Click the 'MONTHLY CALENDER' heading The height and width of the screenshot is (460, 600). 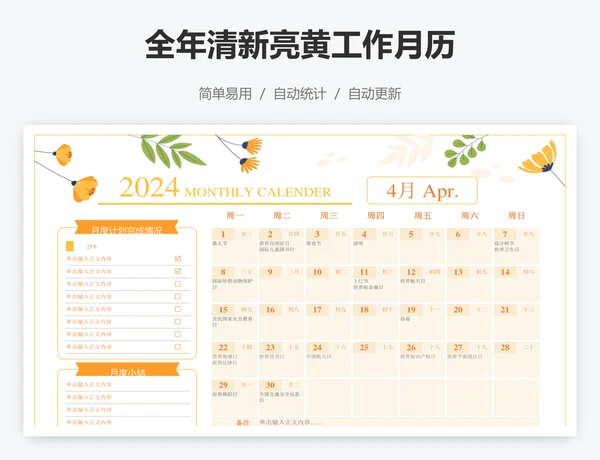click(258, 192)
